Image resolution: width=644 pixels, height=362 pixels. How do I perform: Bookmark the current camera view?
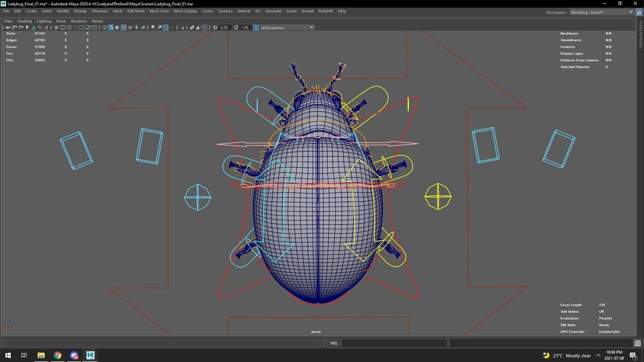[x=27, y=27]
